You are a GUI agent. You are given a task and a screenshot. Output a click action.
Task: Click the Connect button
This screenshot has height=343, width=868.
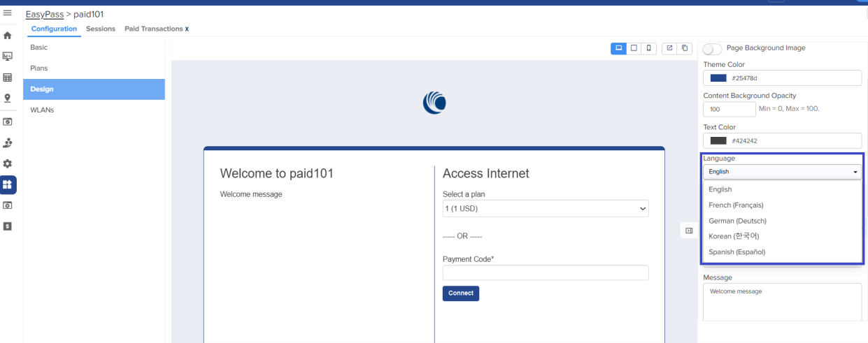tap(461, 293)
